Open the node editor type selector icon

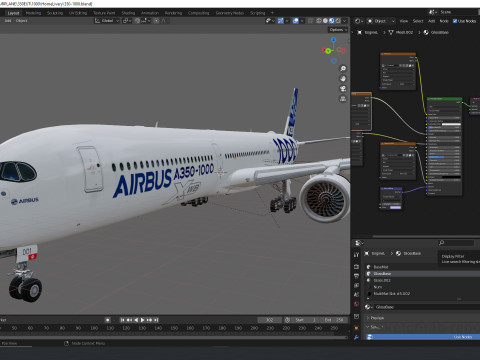point(359,21)
